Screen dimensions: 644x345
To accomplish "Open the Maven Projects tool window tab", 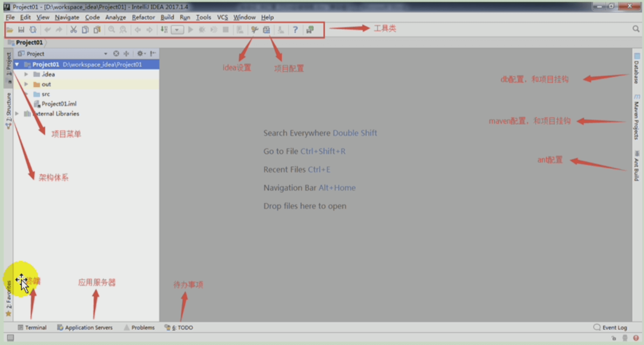I will pos(637,117).
